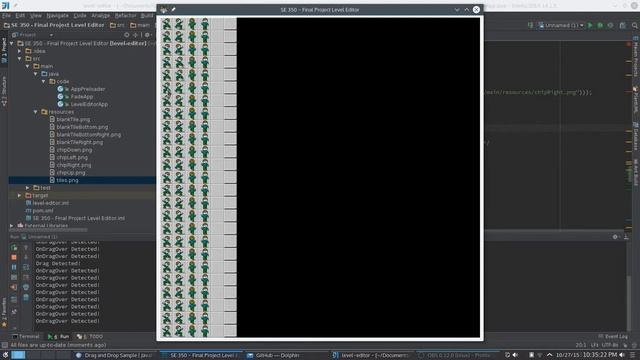Click the Down the Stack Trace arrow icon
The width and height of the screenshot is (640, 360).
coord(26,257)
